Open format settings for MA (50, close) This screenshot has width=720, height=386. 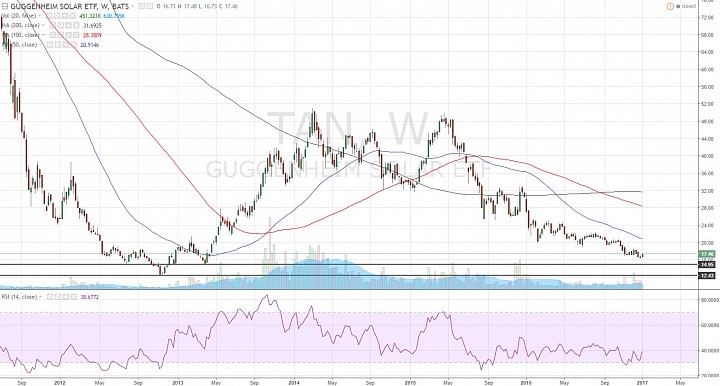[x=57, y=45]
